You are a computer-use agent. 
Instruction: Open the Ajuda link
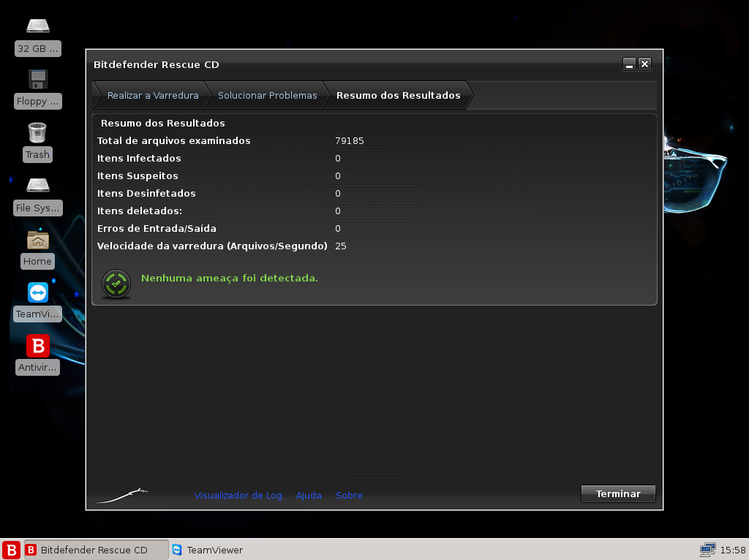tap(309, 496)
